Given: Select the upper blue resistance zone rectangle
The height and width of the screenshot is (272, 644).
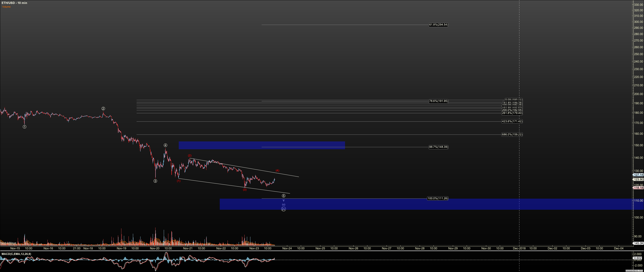Looking at the screenshot, I should point(262,145).
